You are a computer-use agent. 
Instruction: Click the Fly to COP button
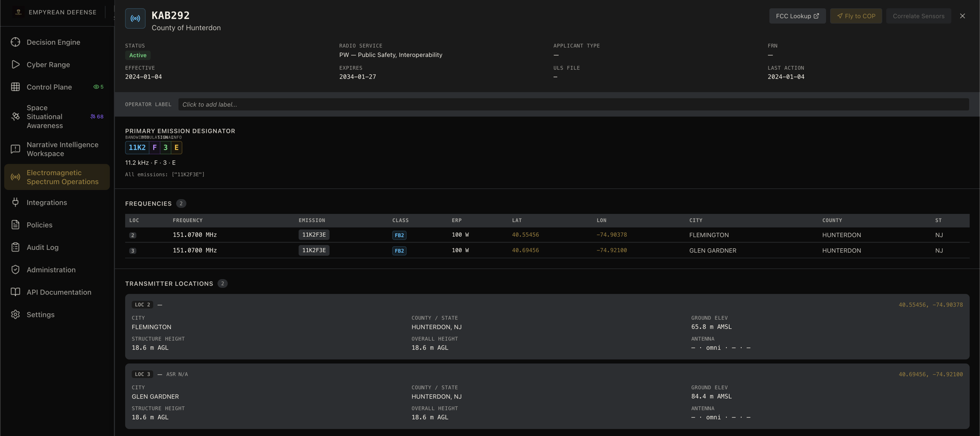coord(856,16)
